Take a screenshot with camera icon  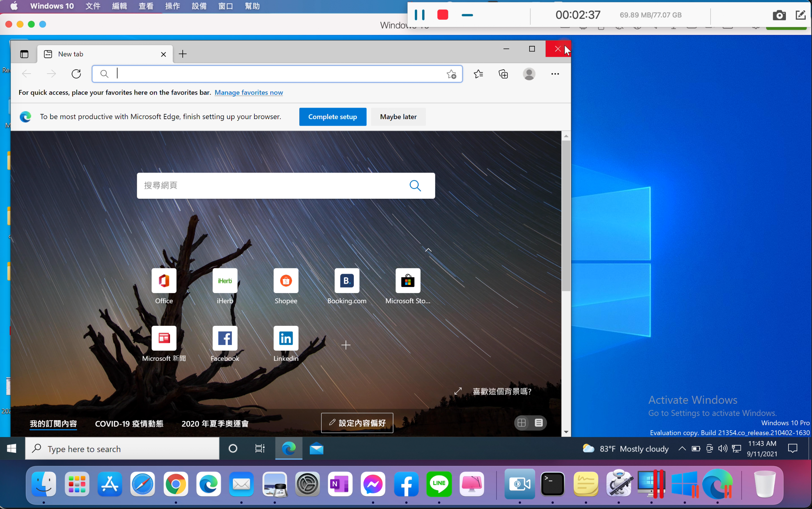(x=779, y=15)
